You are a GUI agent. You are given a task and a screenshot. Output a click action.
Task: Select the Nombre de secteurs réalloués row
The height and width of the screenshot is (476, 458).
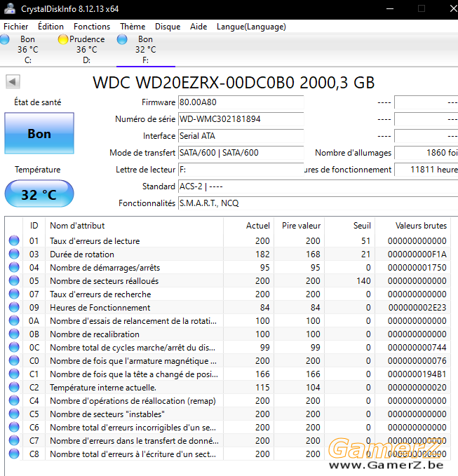(228, 281)
